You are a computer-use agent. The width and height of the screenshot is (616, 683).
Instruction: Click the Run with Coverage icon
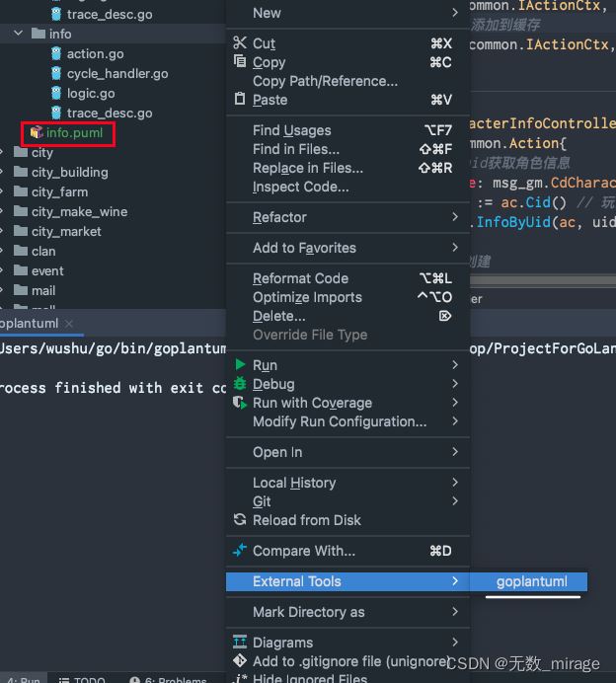[240, 403]
